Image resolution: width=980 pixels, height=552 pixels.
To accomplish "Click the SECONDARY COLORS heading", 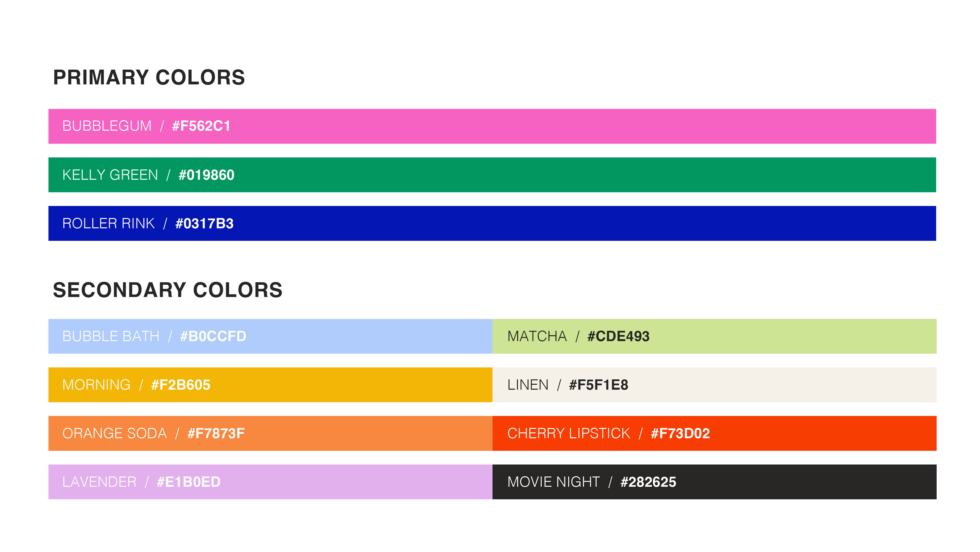I will point(168,290).
